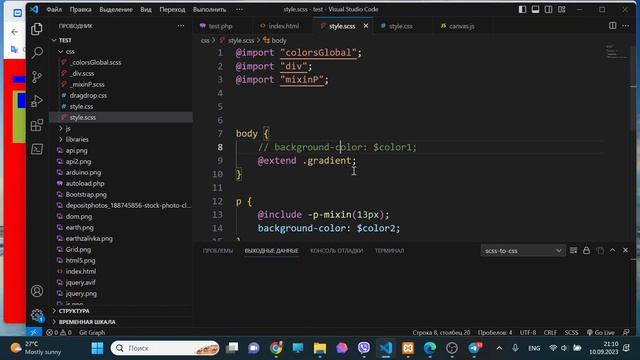This screenshot has height=360, width=640.
Task: Open the Selection menu
Action: (116, 9)
